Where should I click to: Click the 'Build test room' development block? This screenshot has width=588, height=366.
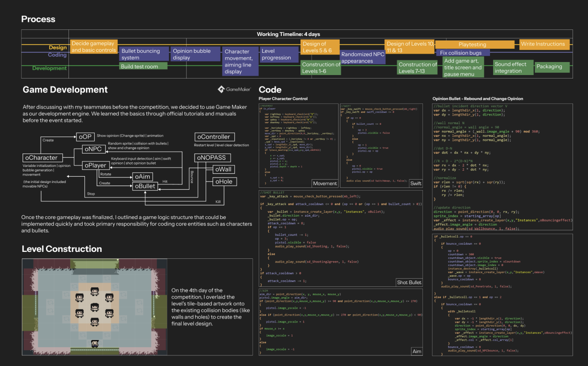[143, 66]
